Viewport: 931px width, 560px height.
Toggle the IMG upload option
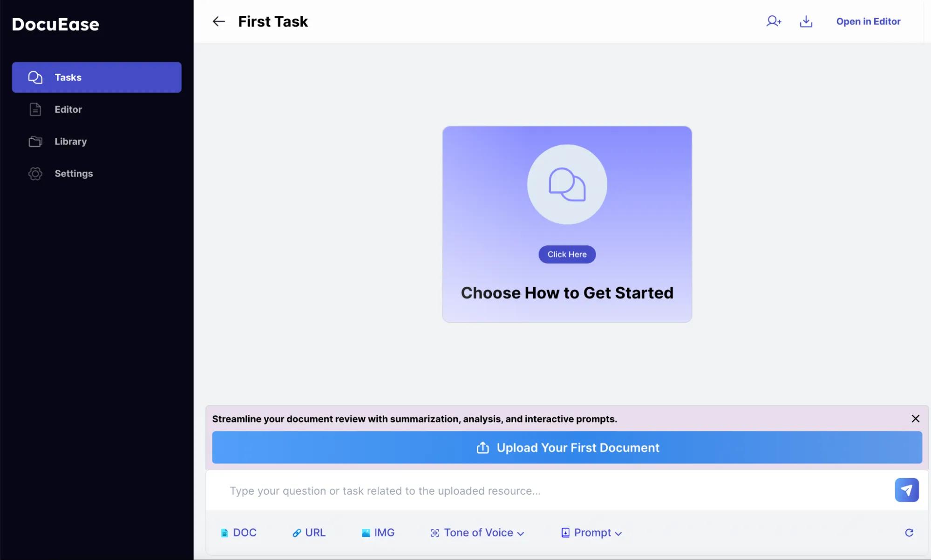[x=377, y=532]
